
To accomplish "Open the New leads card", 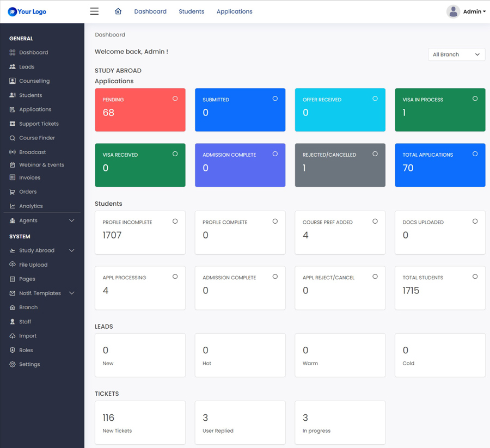I will pos(140,355).
